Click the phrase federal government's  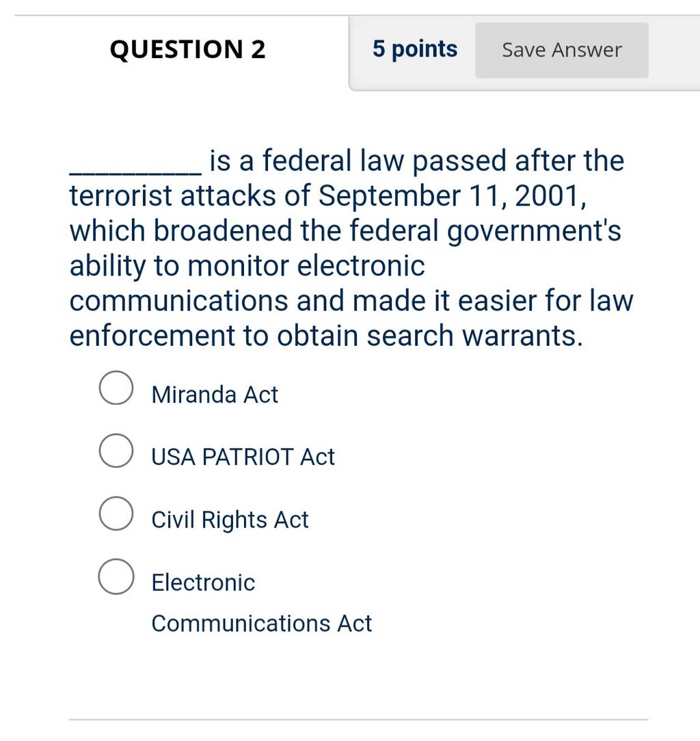click(485, 231)
